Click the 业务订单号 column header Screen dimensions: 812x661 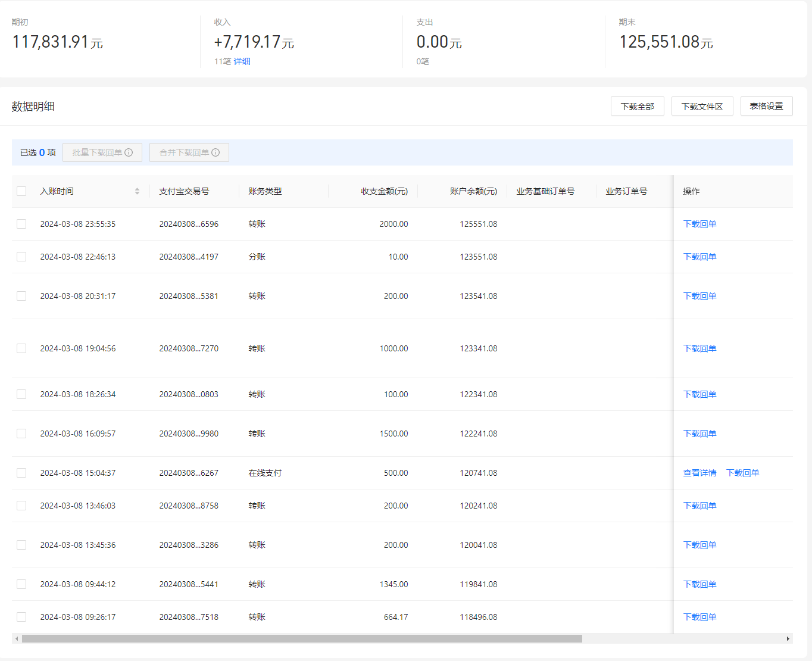coord(626,191)
